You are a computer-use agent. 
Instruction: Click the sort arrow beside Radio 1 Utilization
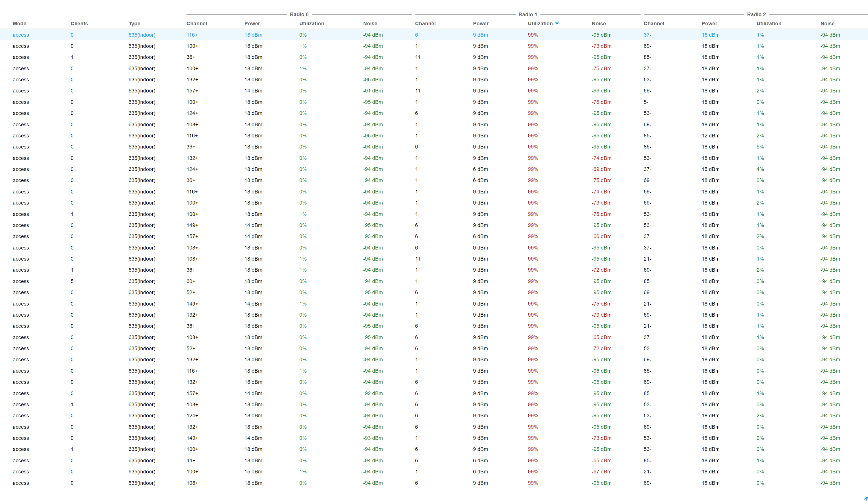(556, 23)
